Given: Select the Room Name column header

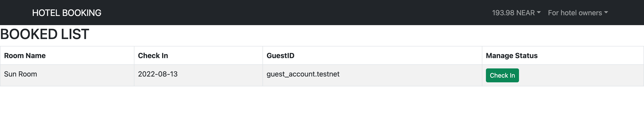Looking at the screenshot, I should pos(67,55).
